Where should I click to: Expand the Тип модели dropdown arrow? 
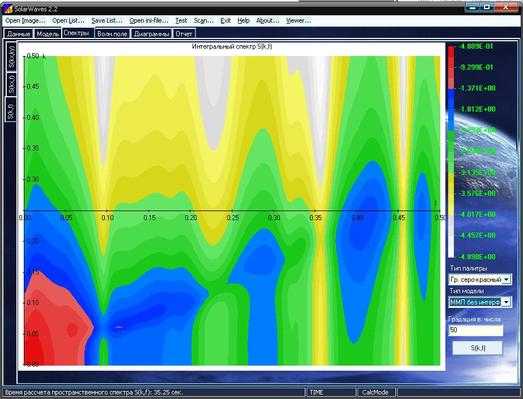click(506, 302)
